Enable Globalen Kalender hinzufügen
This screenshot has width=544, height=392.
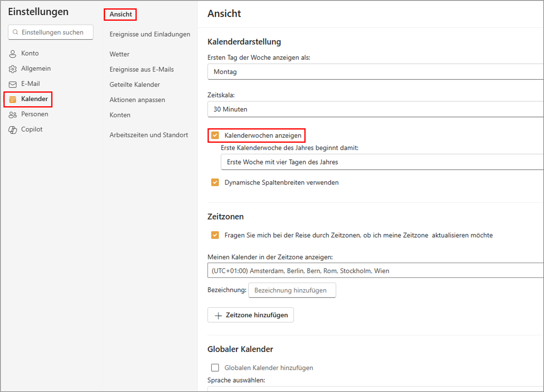(x=215, y=367)
